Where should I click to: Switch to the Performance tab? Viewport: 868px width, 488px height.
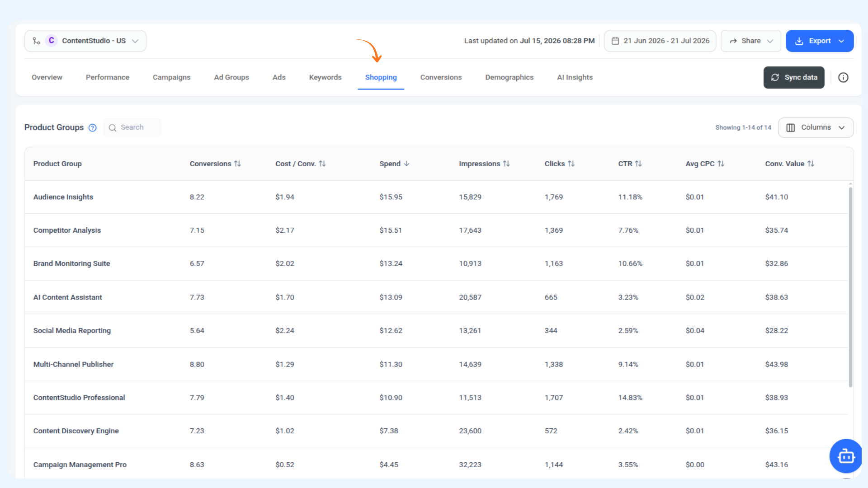click(x=108, y=77)
